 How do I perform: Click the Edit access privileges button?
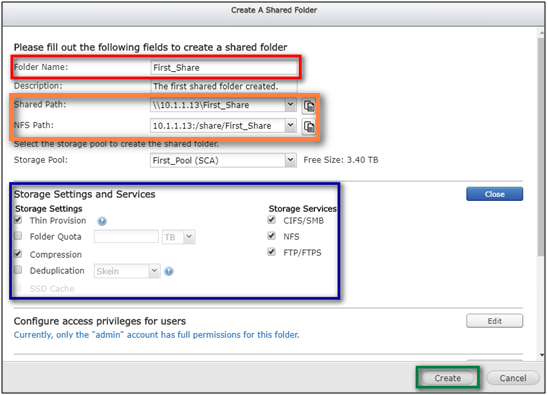coord(495,321)
